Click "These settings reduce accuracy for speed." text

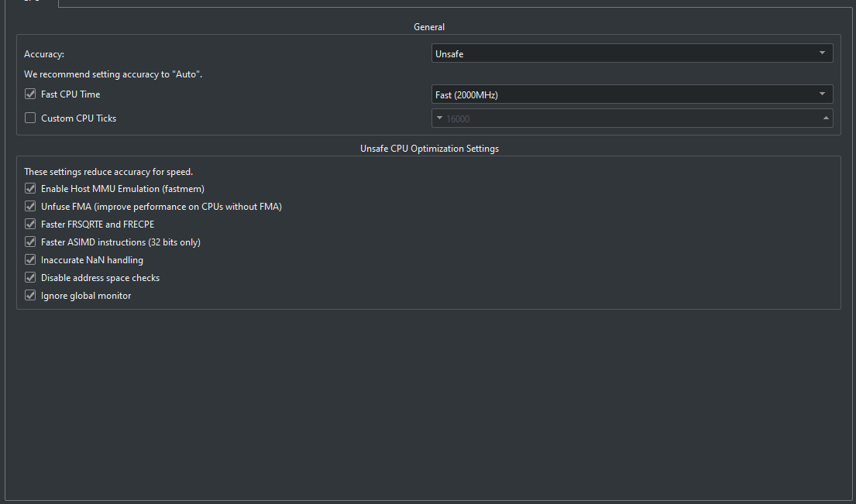tap(108, 172)
